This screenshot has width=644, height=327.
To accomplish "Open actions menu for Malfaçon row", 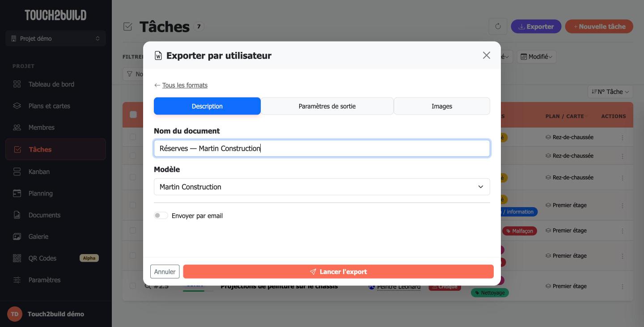I will click(x=622, y=231).
